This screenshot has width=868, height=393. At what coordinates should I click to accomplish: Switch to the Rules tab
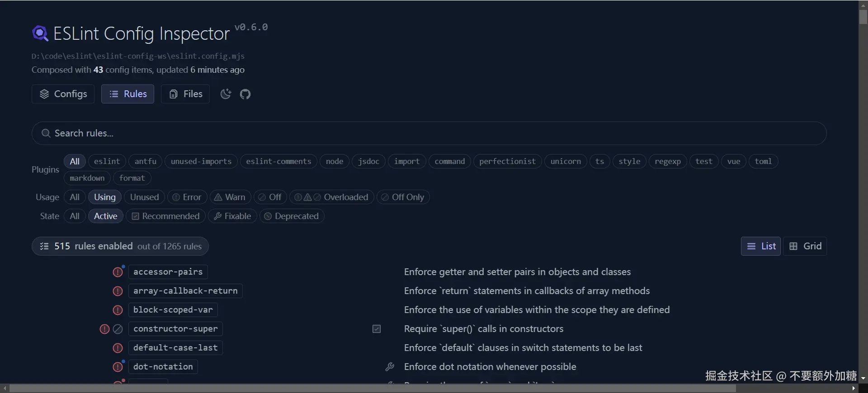[127, 94]
